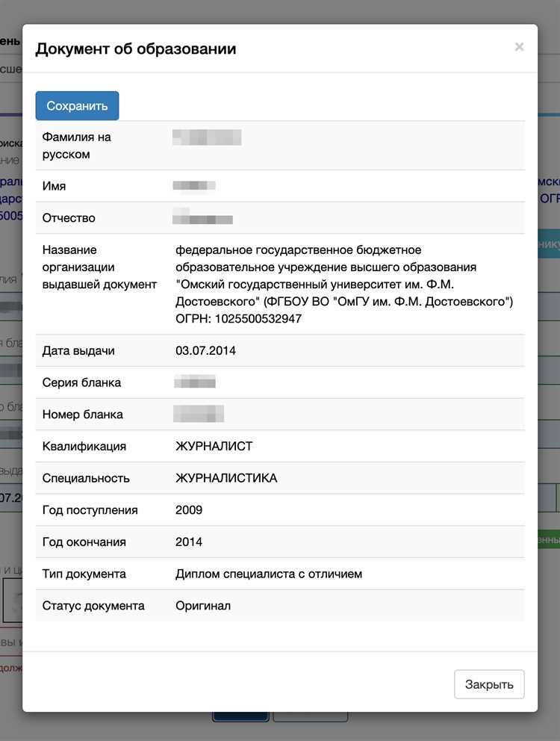560x741 pixels.
Task: Close the dialog with the × icon
Action: (x=519, y=46)
